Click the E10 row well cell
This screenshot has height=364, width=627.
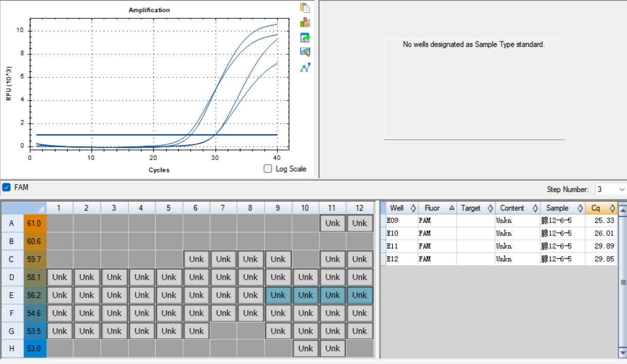click(x=401, y=234)
